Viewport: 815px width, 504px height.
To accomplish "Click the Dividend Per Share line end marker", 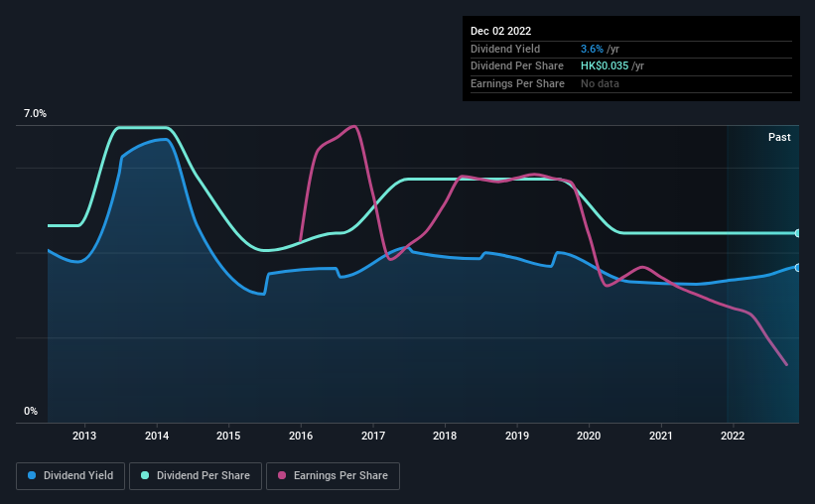I will [x=797, y=233].
